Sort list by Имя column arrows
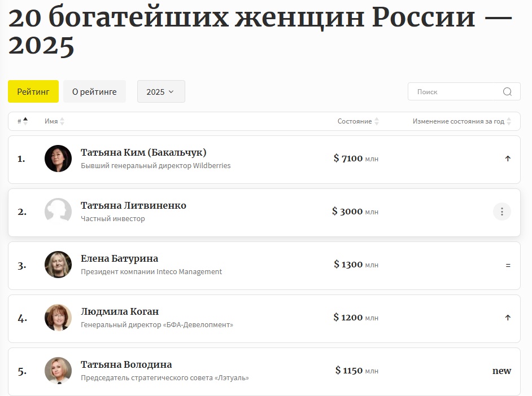The width and height of the screenshot is (532, 396). click(x=62, y=121)
